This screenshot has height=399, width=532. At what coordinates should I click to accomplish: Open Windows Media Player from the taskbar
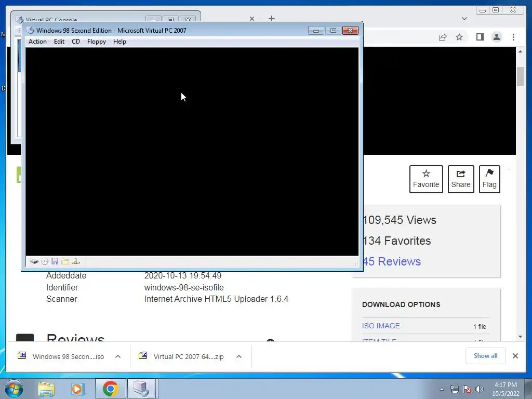[x=77, y=389]
